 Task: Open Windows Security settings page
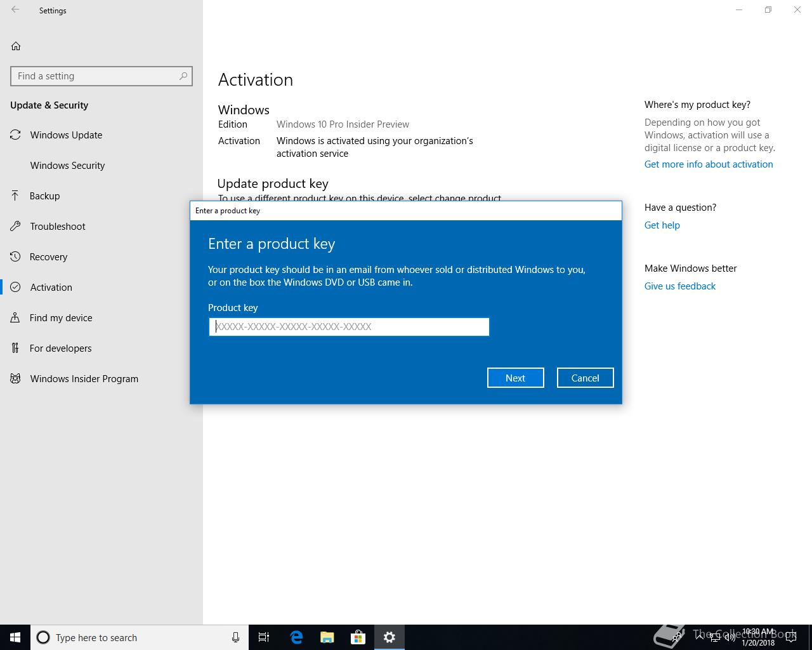(x=101, y=166)
